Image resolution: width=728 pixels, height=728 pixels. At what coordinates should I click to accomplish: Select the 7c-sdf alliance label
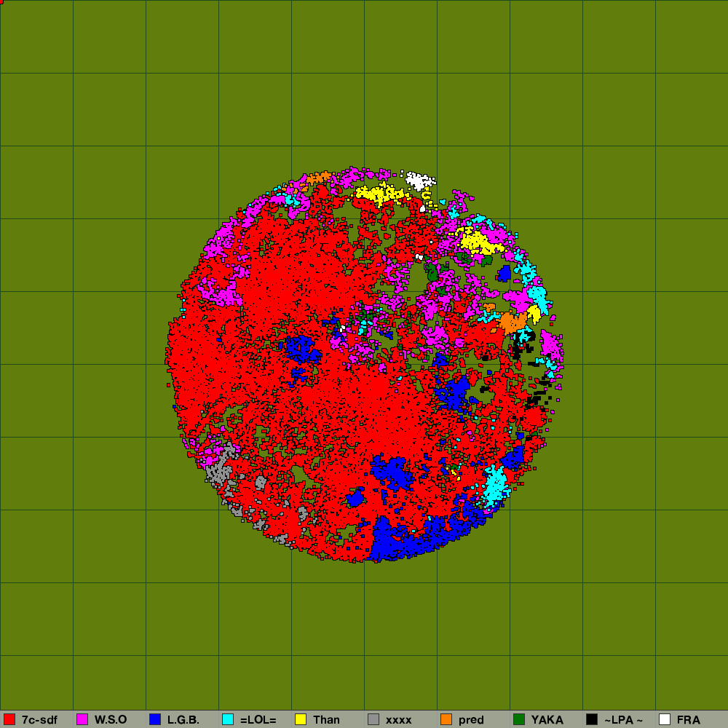[x=39, y=720]
